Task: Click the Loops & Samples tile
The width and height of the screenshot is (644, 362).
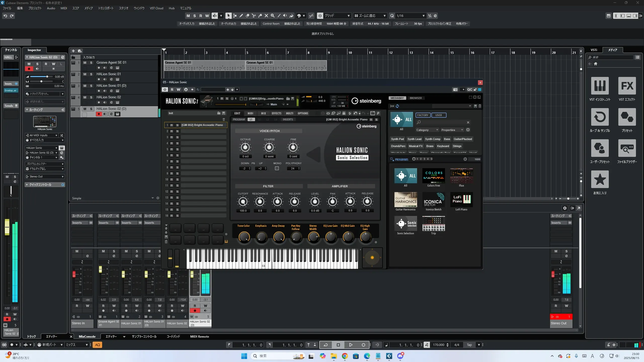Action: click(x=600, y=117)
